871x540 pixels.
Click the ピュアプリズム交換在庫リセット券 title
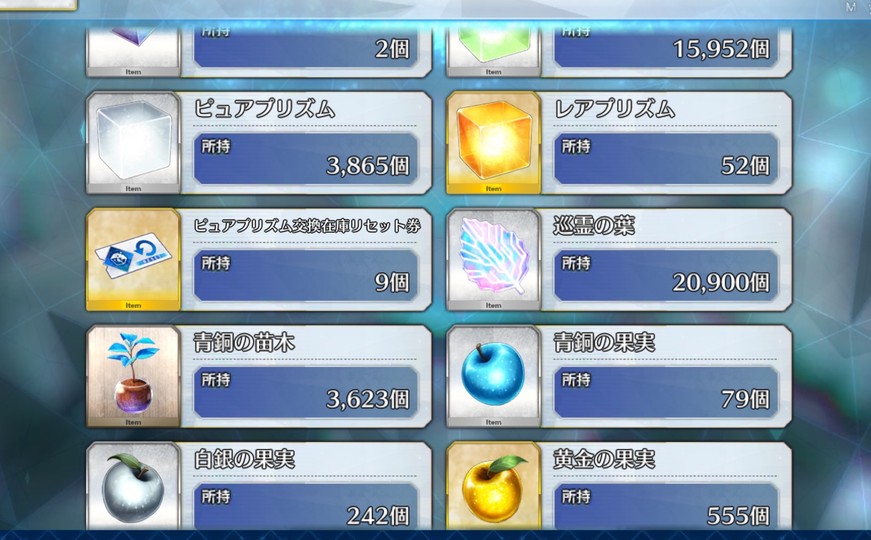307,226
